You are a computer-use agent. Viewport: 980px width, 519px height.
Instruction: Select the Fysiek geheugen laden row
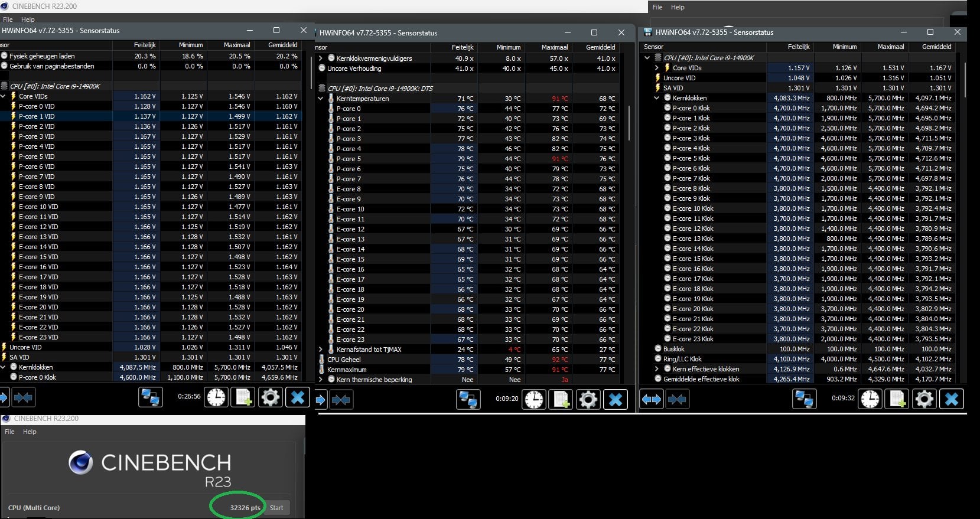click(151, 56)
